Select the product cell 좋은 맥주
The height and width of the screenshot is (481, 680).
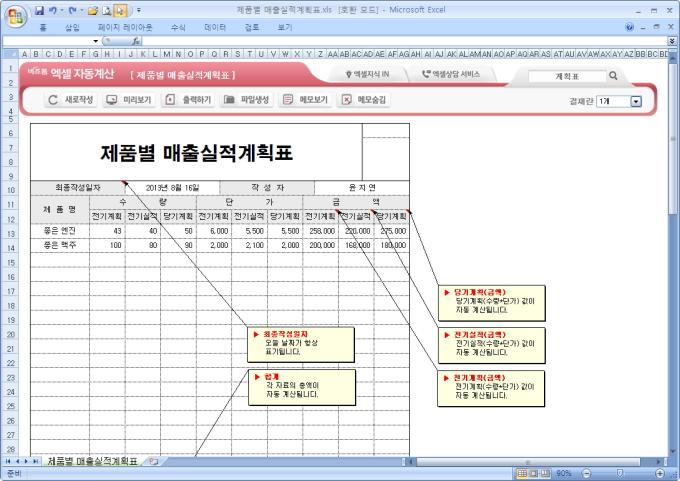tap(60, 245)
